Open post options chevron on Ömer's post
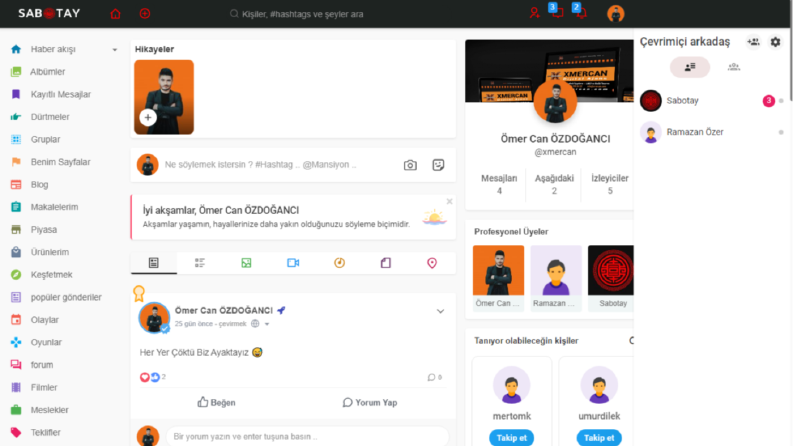The width and height of the screenshot is (793, 446). (x=440, y=311)
